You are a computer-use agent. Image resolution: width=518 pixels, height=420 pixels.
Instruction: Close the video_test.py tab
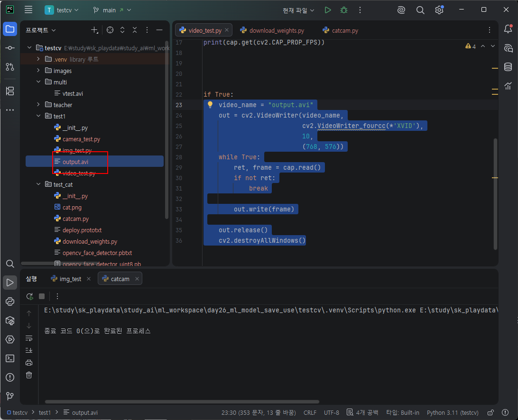tap(227, 30)
